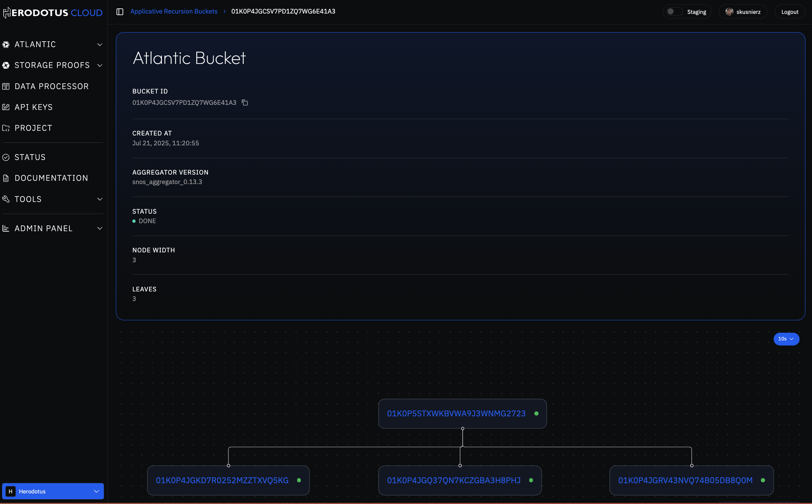Expand the Atlantic menu chevron
This screenshot has width=812, height=504.
100,45
